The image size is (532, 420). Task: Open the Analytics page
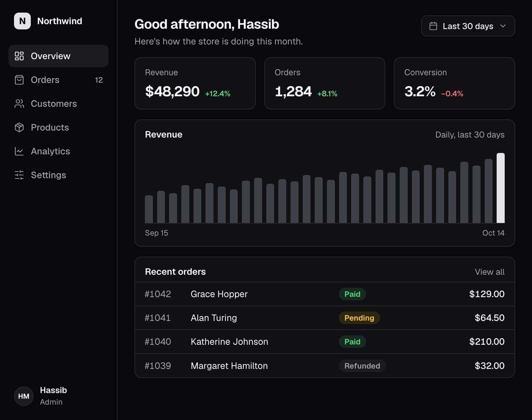coord(58,151)
